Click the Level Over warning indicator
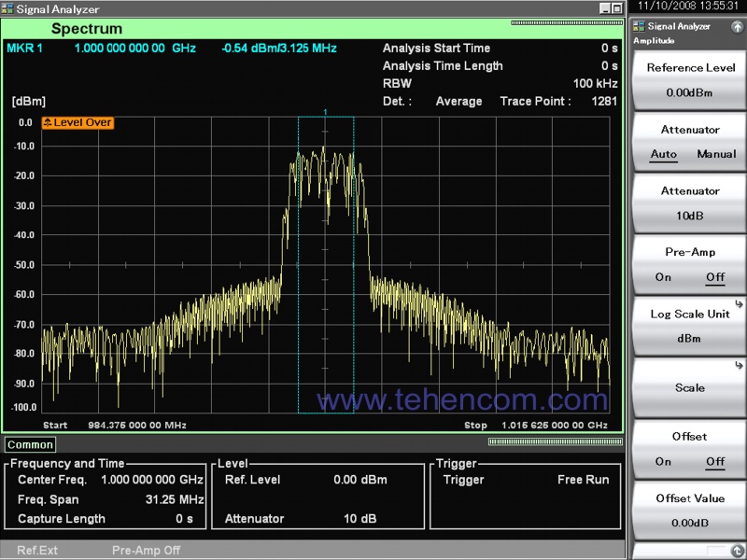 [x=78, y=122]
